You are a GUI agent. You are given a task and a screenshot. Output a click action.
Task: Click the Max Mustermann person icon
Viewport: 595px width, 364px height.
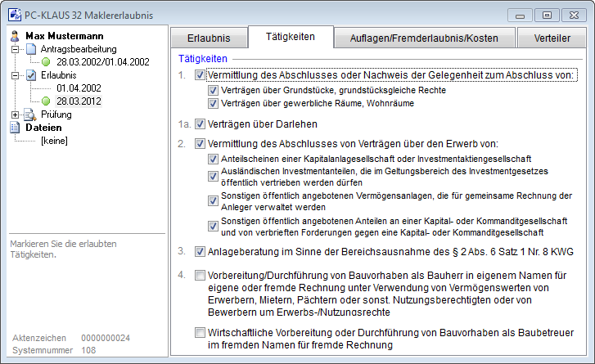click(16, 37)
